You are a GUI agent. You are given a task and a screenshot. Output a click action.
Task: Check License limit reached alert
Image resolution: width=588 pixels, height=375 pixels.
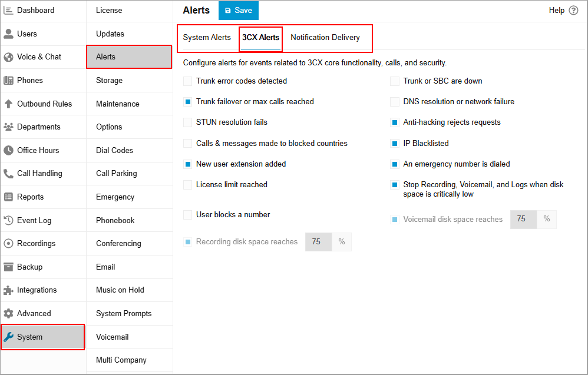coord(187,185)
